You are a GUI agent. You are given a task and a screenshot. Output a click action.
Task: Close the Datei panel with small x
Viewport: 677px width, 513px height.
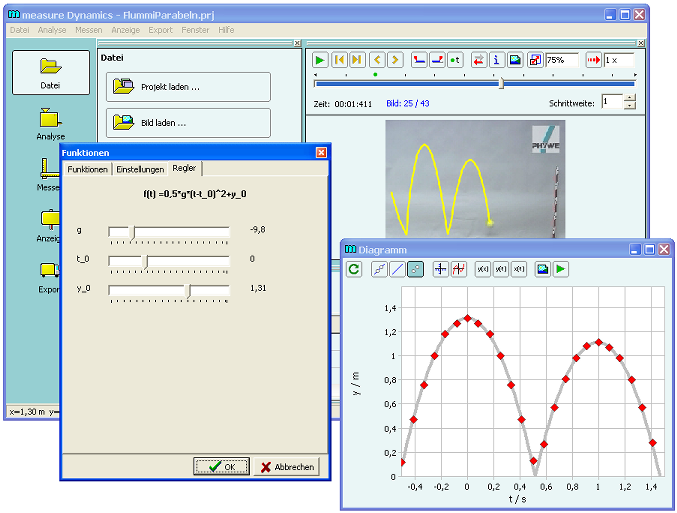[x=297, y=43]
